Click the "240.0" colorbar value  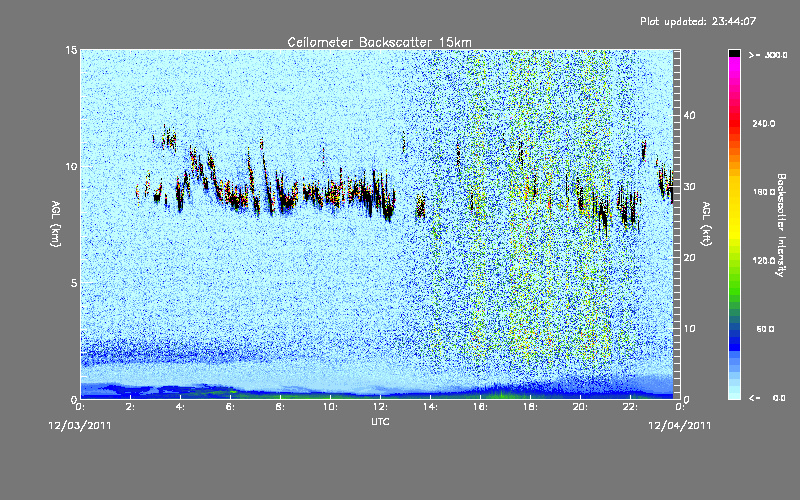tap(764, 123)
